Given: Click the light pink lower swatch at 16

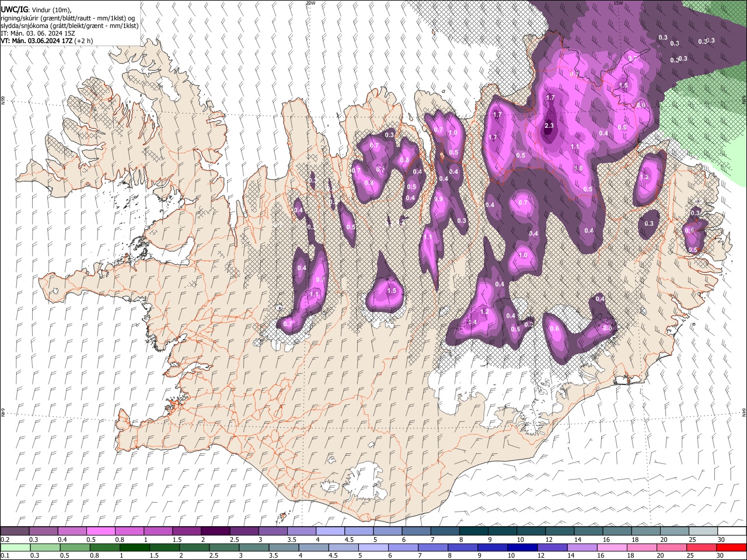Looking at the screenshot, I should coord(612,547).
